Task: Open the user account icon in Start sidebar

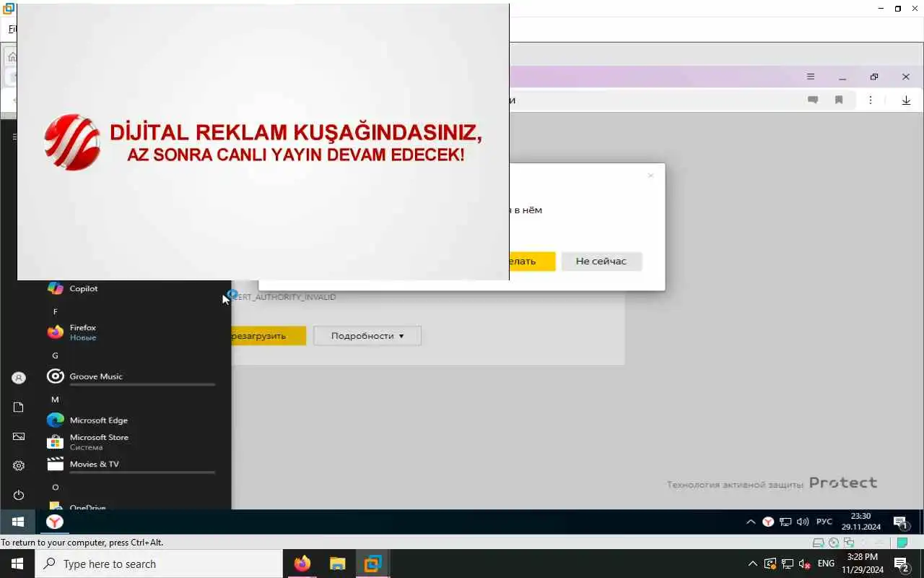Action: (x=19, y=378)
